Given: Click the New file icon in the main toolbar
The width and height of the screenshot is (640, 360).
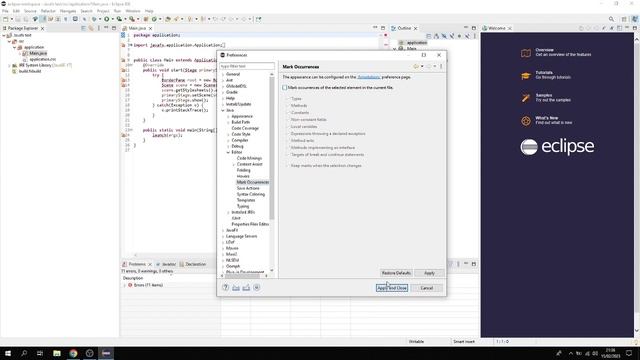Looking at the screenshot, I should coord(6,19).
